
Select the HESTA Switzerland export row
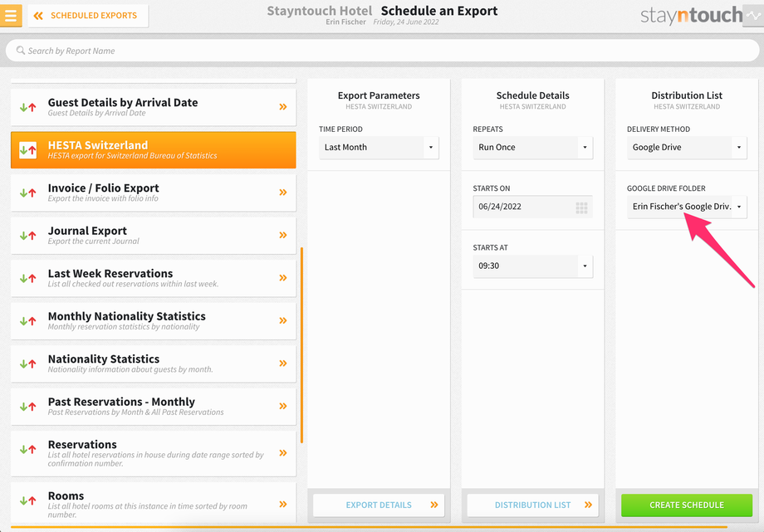pyautogui.click(x=153, y=150)
